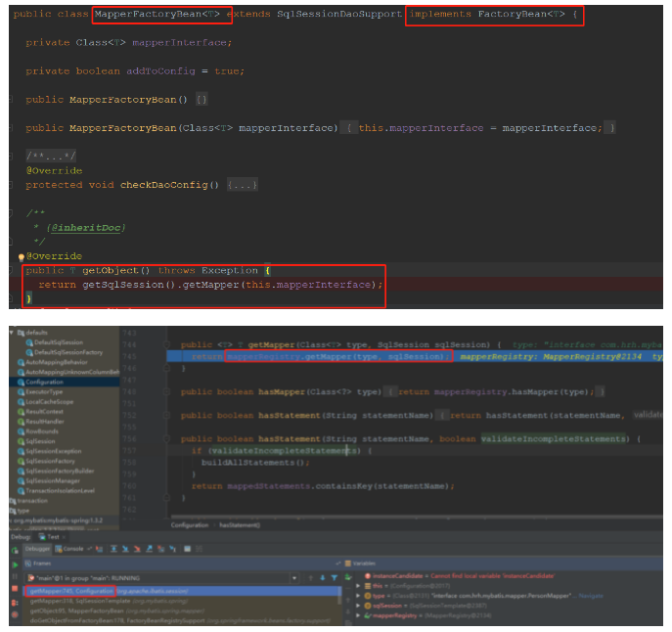
Task: Click the Rerun Test icon in Debug panel
Action: click(x=15, y=551)
